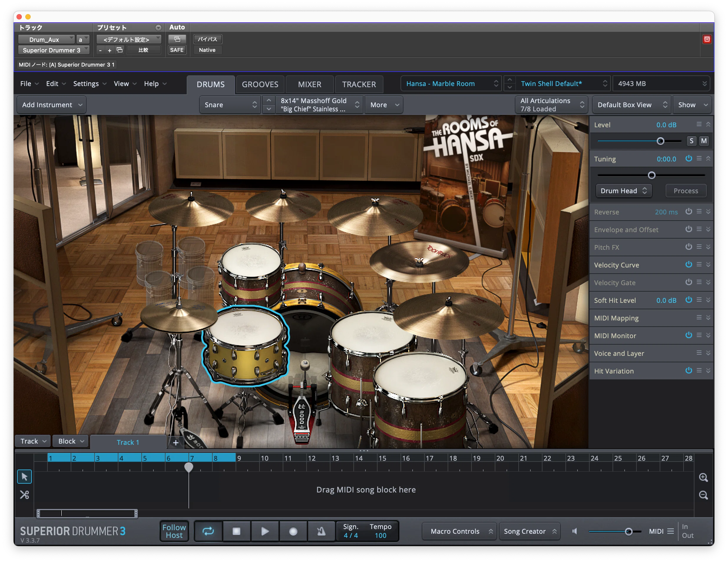The image size is (728, 562).
Task: Click the previous preset minus button
Action: pyautogui.click(x=100, y=50)
